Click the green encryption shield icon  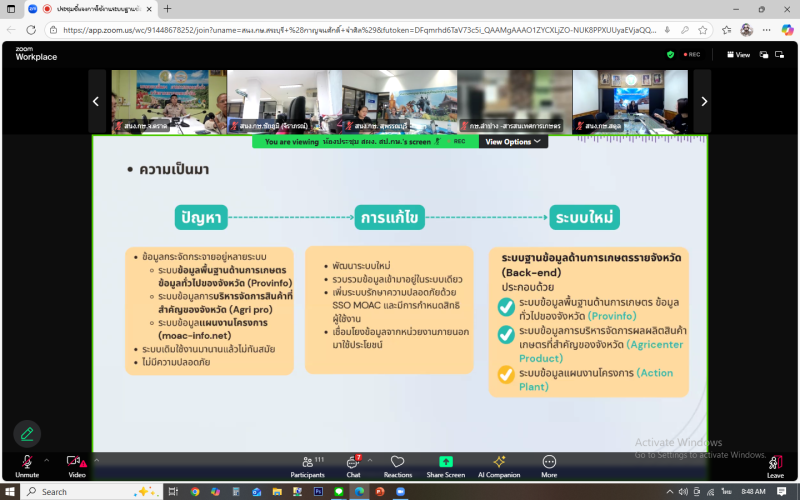pyautogui.click(x=670, y=54)
